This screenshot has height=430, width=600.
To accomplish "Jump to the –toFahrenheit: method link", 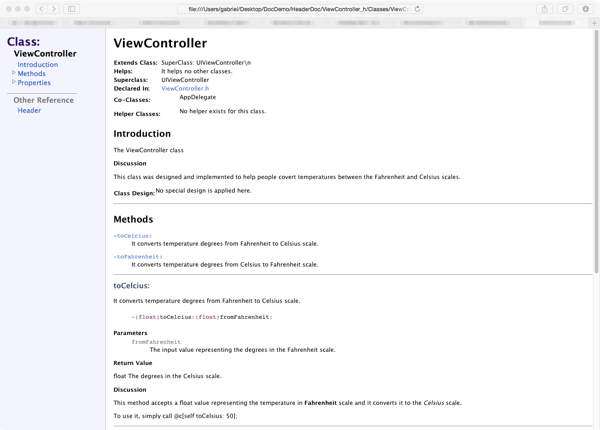I will [138, 257].
